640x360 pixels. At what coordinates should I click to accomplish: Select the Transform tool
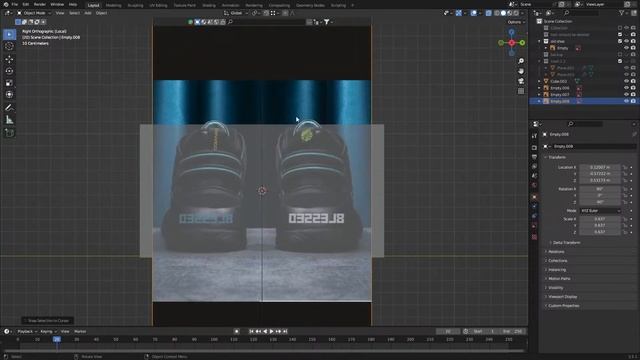click(x=9, y=95)
